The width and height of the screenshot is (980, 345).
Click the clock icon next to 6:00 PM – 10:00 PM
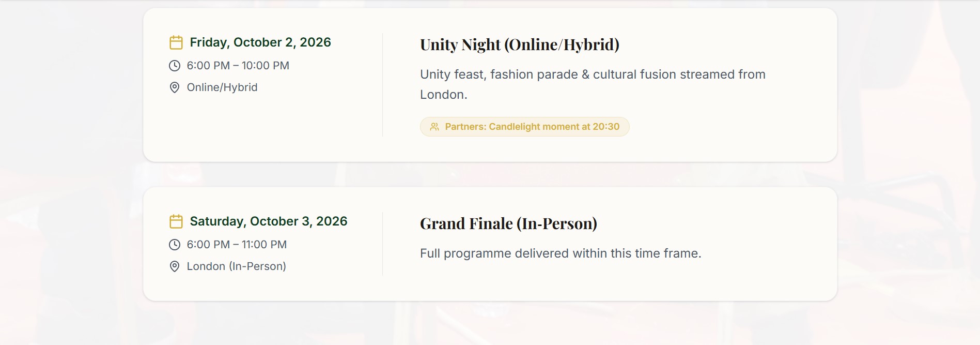(x=175, y=66)
